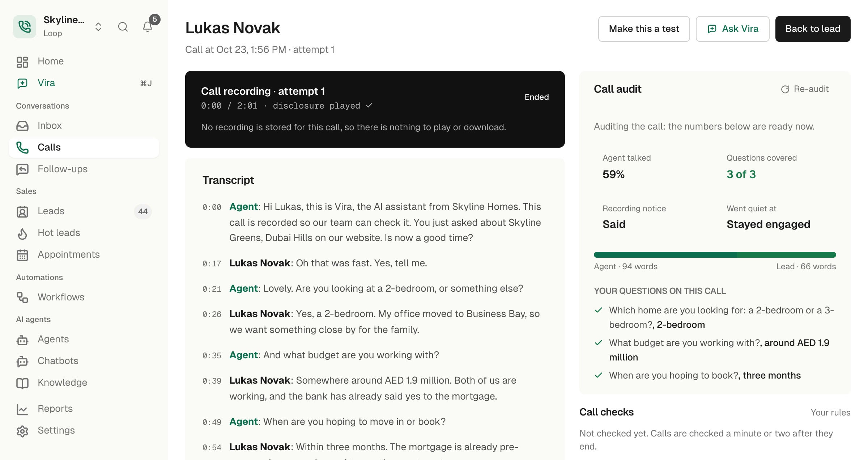Click the 0:17 transcript timestamp

(212, 264)
